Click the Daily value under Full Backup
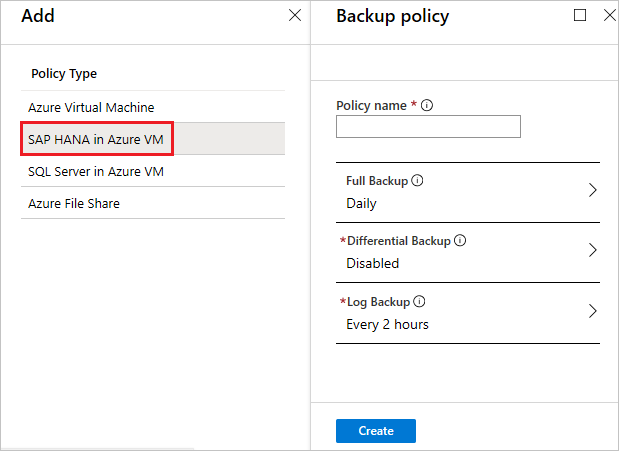The height and width of the screenshot is (451, 619). pos(361,203)
